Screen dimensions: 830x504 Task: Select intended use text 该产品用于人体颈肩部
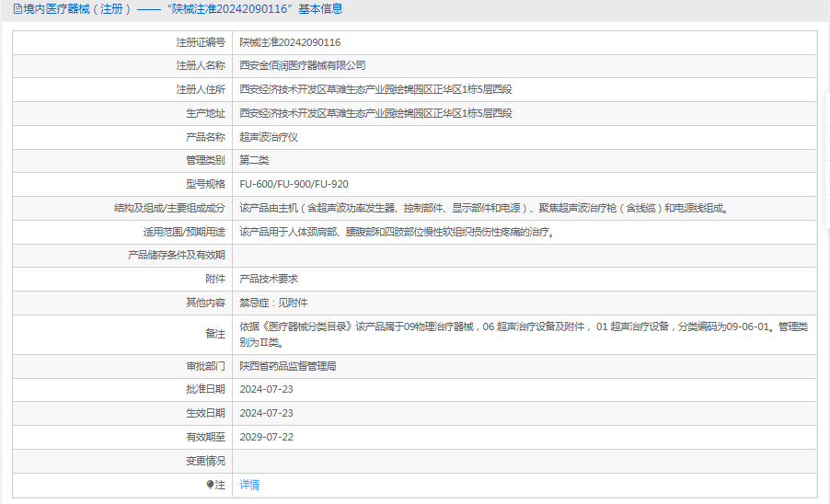pos(398,232)
